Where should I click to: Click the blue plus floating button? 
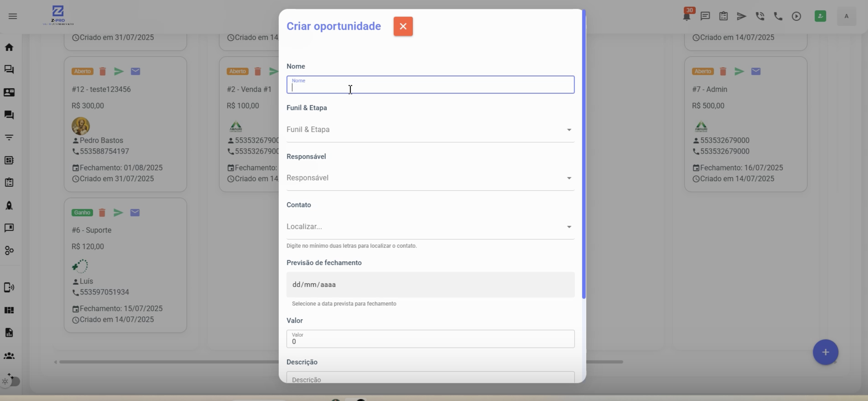click(825, 352)
